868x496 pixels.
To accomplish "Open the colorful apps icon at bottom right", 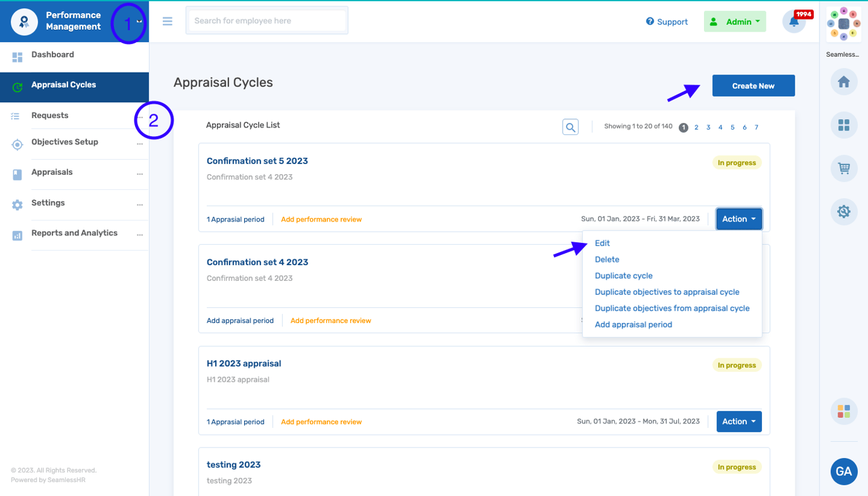I will tap(843, 411).
